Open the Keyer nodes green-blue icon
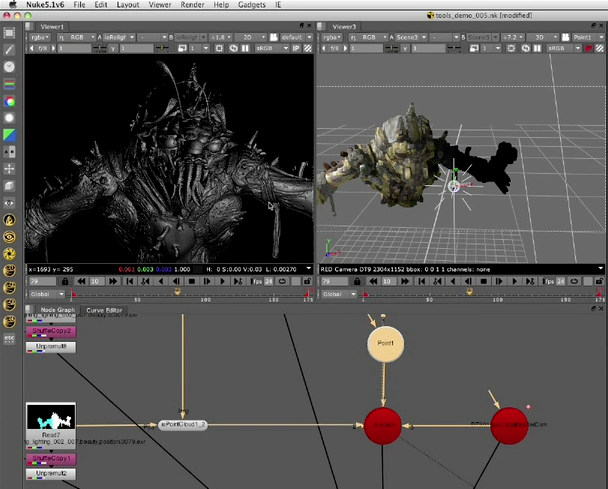The height and width of the screenshot is (489, 608). pos(9,135)
